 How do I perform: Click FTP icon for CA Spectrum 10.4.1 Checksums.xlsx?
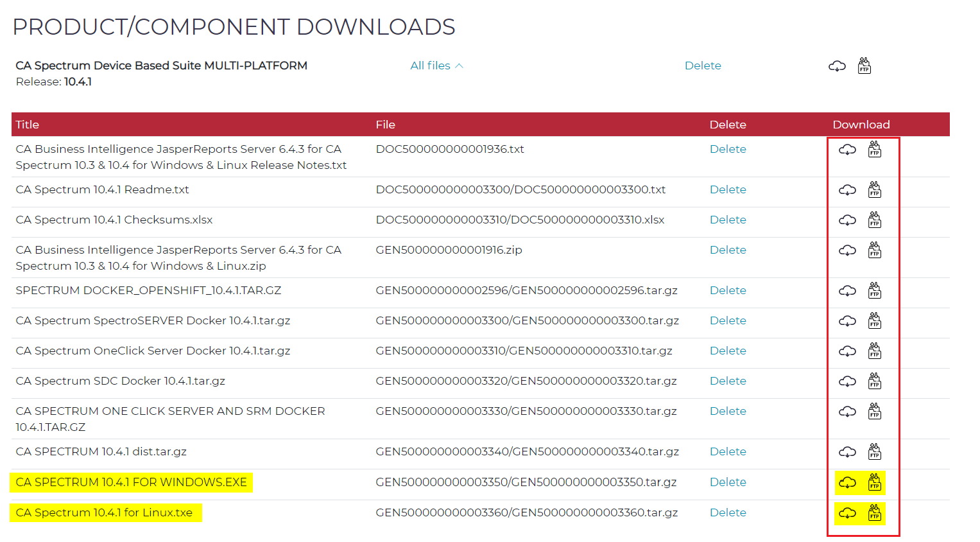875,220
